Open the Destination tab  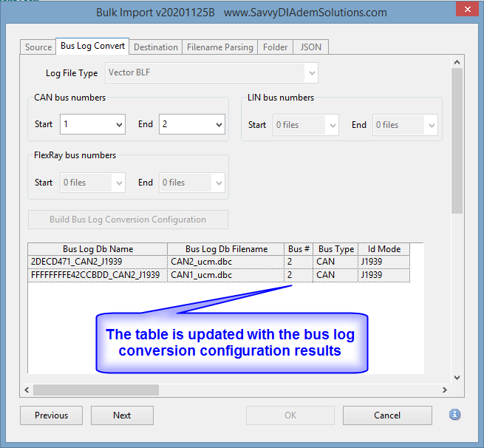point(155,47)
